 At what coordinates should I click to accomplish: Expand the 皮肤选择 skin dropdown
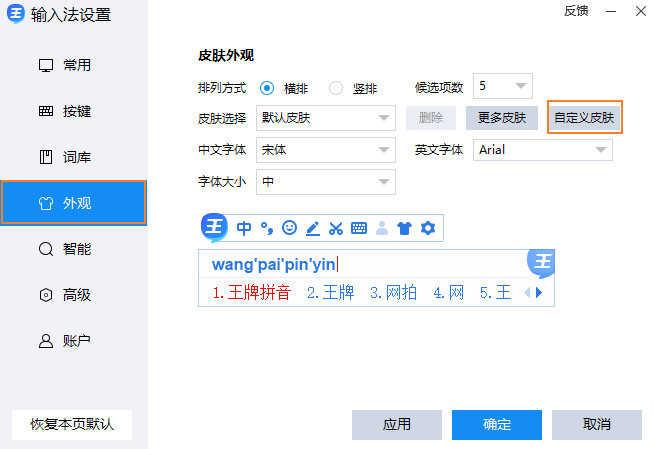(326, 118)
